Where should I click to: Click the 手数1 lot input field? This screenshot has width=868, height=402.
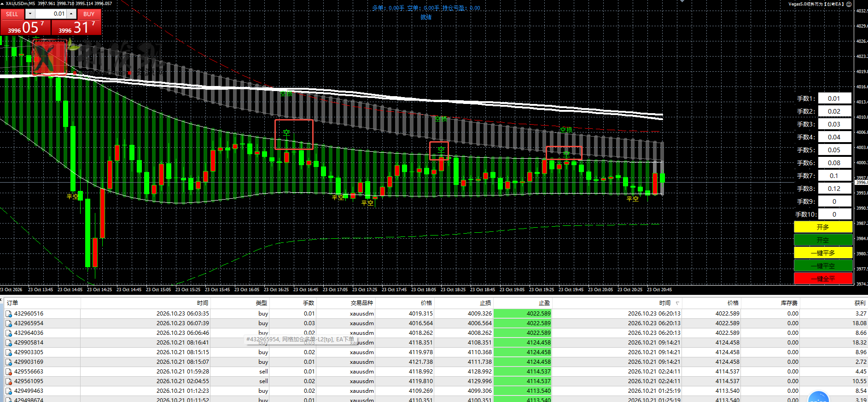point(834,98)
